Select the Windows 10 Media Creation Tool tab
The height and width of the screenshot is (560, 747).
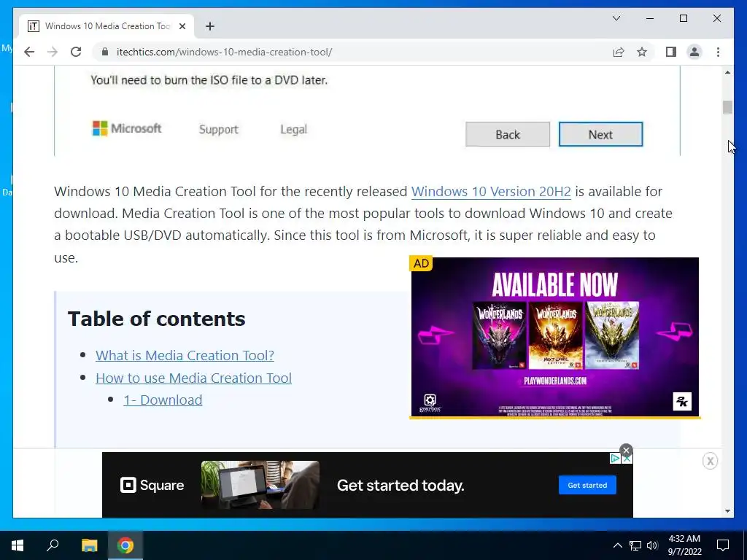click(x=107, y=26)
